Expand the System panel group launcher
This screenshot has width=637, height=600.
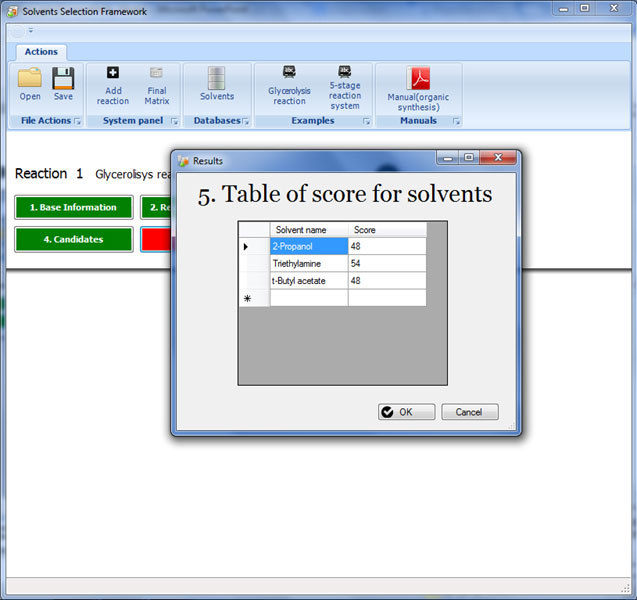click(174, 122)
